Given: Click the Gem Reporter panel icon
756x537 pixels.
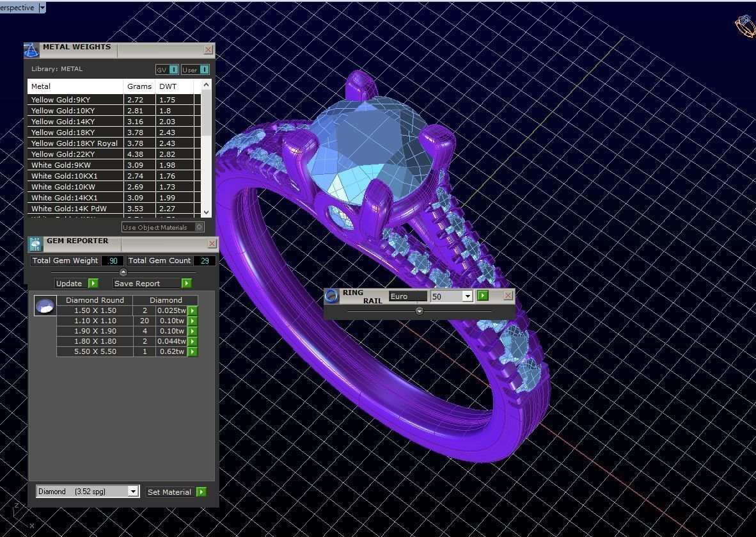Looking at the screenshot, I should tap(35, 244).
